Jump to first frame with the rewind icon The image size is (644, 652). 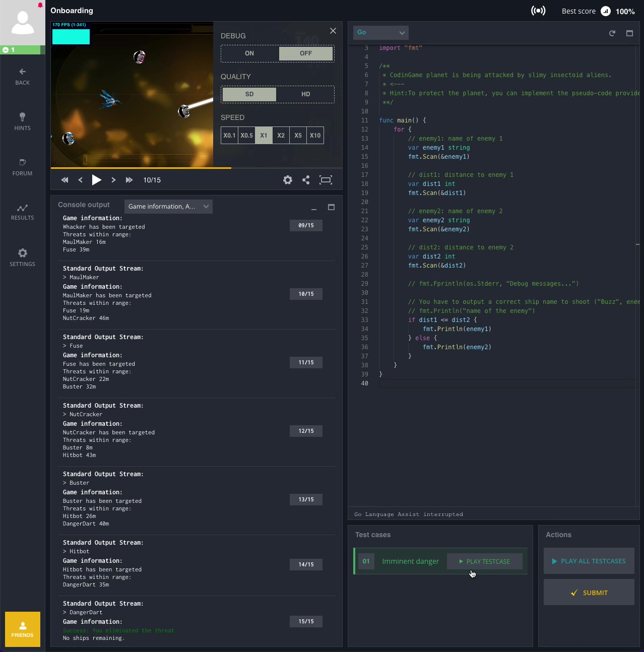click(65, 180)
